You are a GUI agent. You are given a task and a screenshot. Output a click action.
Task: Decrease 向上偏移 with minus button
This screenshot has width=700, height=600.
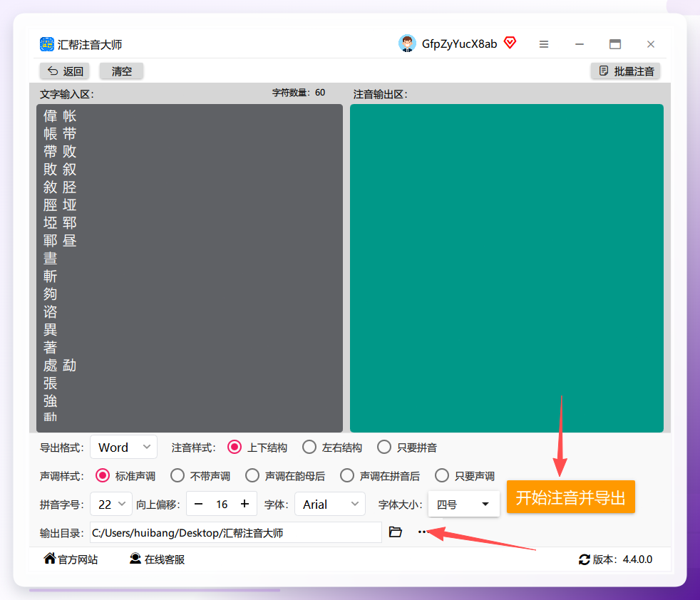pos(199,504)
